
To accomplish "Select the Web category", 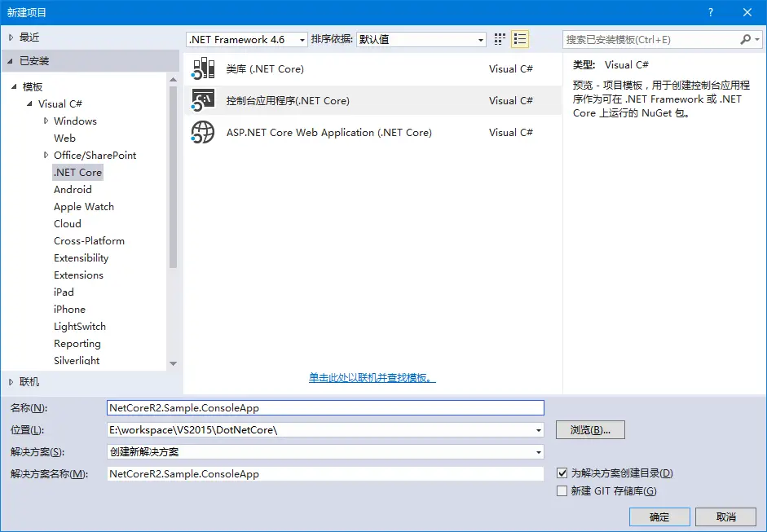I will pos(64,138).
